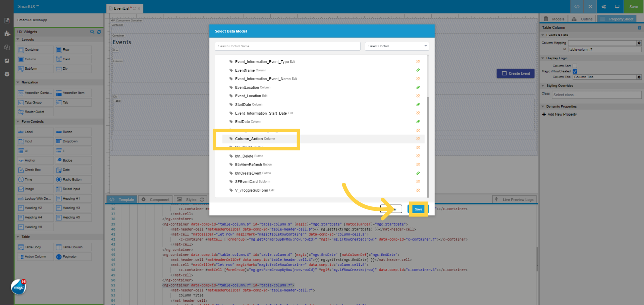The image size is (644, 305).
Task: Open the Column Mapping gear settings
Action: [639, 43]
